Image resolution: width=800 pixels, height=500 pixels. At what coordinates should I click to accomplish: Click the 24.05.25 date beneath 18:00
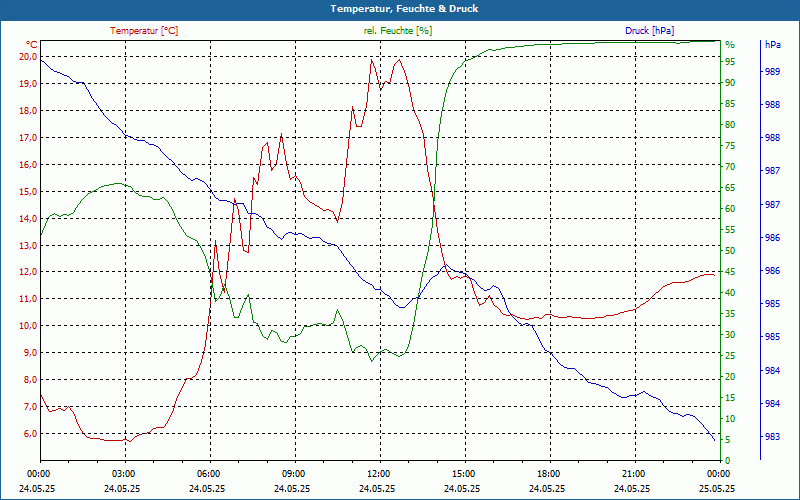(547, 489)
